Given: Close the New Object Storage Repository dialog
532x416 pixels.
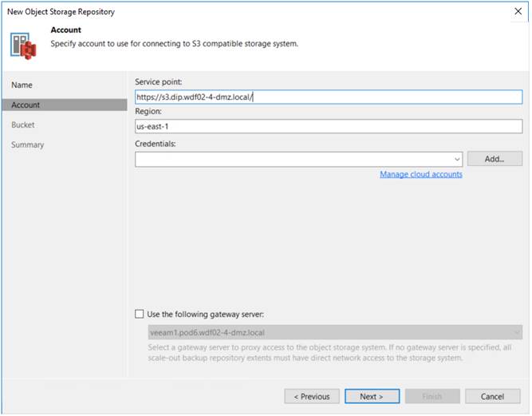Looking at the screenshot, I should 519,11.
